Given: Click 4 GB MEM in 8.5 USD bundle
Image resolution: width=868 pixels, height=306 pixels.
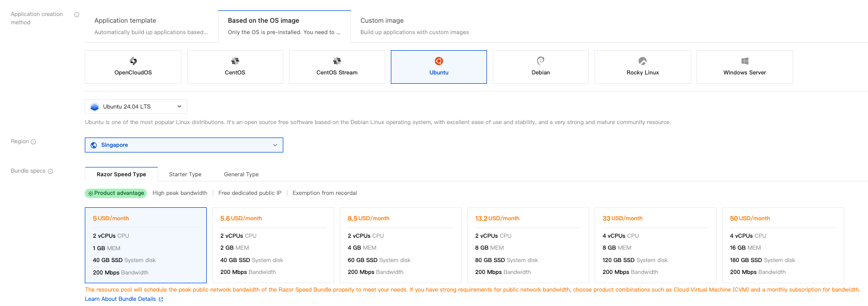Looking at the screenshot, I should tap(362, 248).
